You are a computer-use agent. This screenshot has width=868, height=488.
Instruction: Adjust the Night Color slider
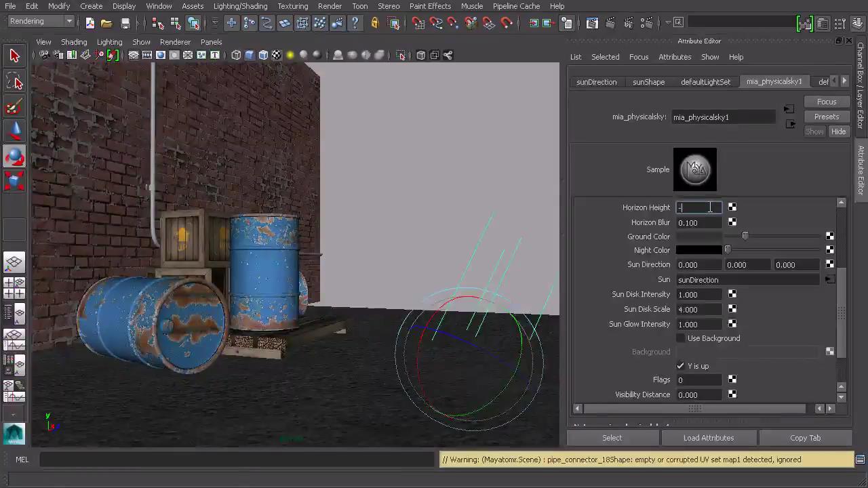728,250
